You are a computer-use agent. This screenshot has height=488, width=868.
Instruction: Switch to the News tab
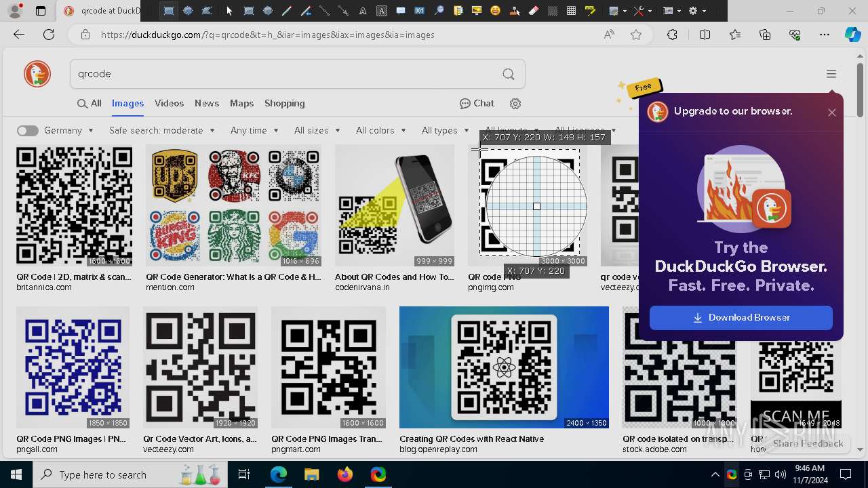(207, 104)
